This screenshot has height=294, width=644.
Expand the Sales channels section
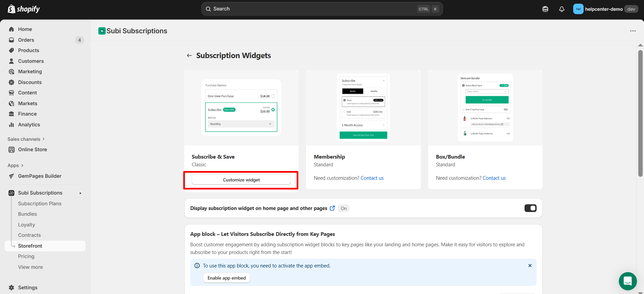click(x=26, y=139)
